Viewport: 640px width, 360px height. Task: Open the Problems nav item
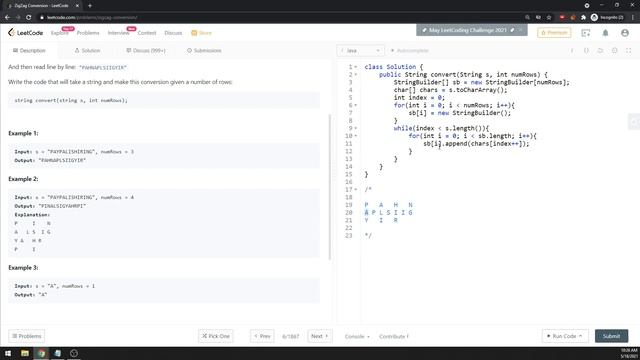click(88, 33)
